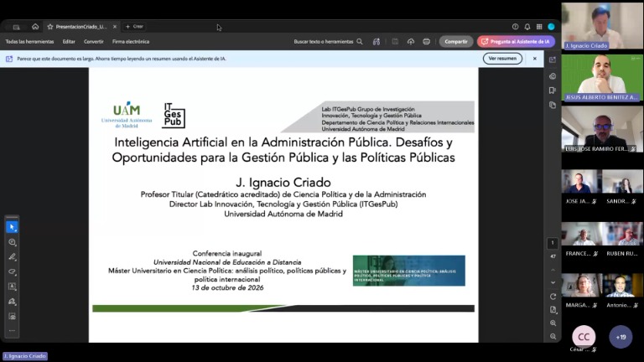Viewport: 644px width, 362px height.
Task: Create a new tab with + Crear
Action: 134,26
